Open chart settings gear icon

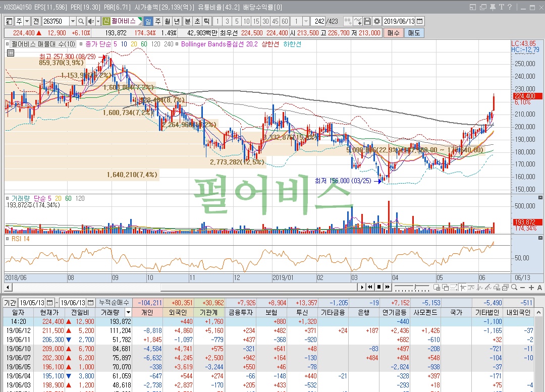click(377, 21)
